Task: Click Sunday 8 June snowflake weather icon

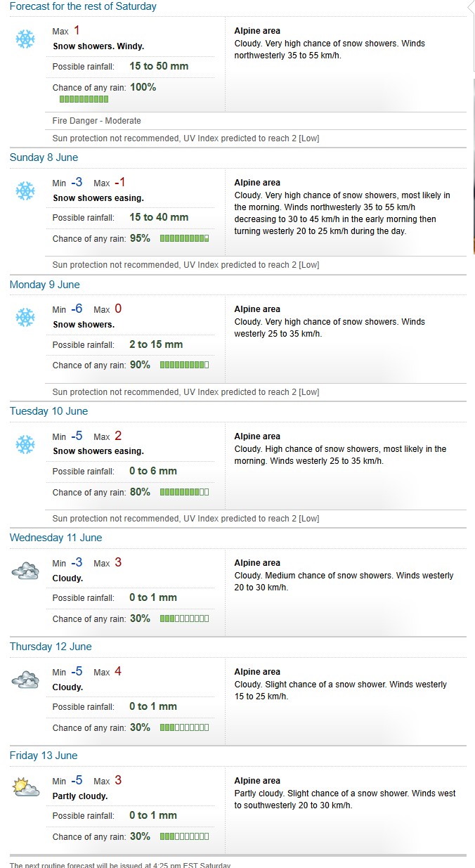Action: click(25, 190)
